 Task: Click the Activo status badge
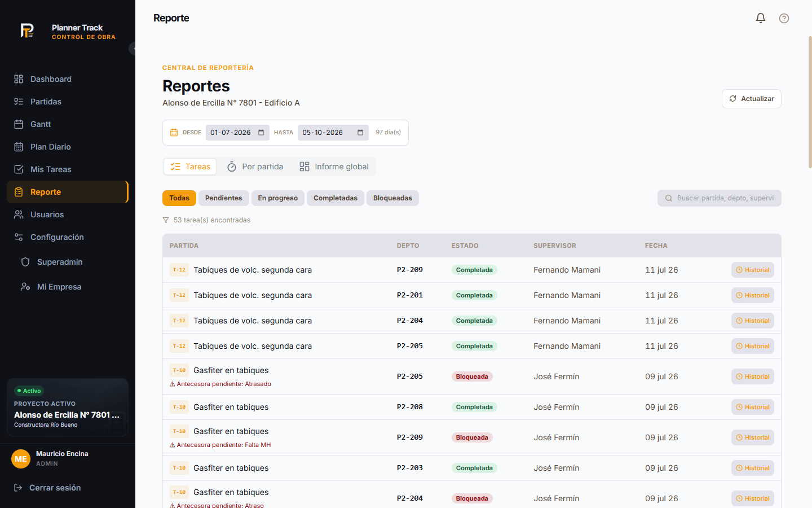coord(29,391)
